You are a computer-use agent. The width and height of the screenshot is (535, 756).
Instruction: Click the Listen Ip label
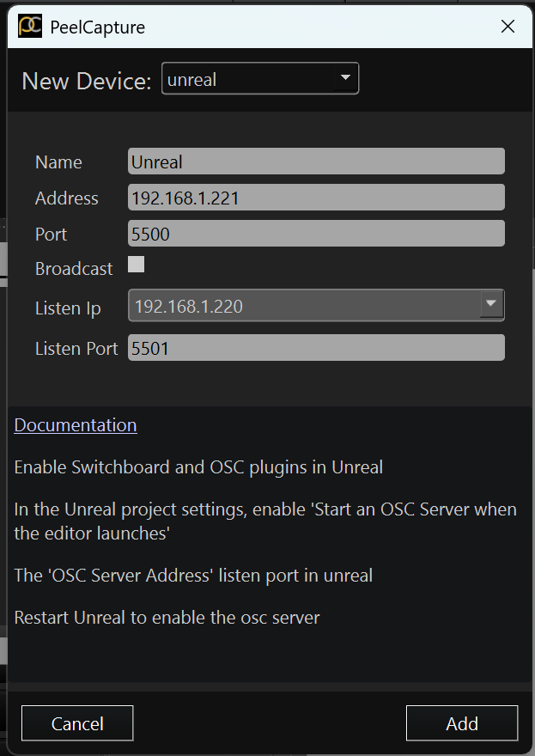(68, 308)
